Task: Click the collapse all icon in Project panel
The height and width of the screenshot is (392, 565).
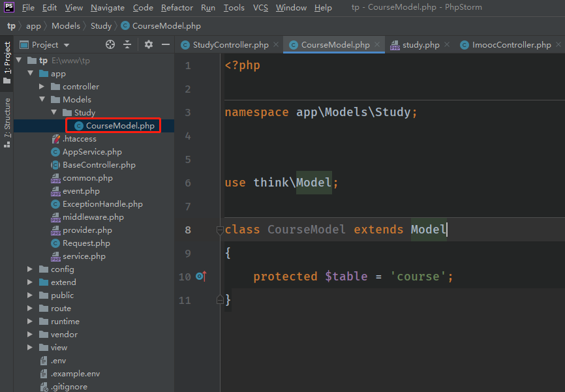Action: coord(127,44)
